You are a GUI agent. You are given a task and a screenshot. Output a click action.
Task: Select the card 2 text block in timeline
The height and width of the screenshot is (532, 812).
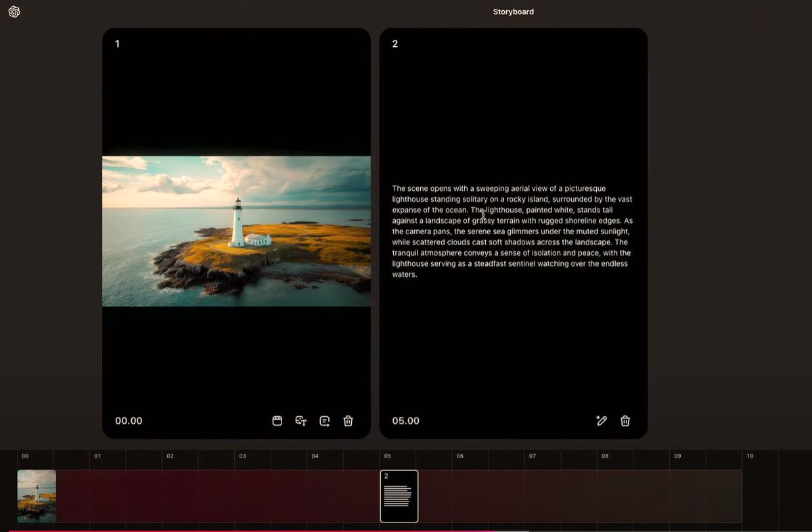[x=399, y=496]
